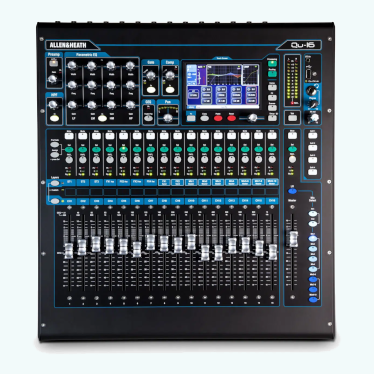The width and height of the screenshot is (374, 374).
Task: Click the master fader cap
Action: pyautogui.click(x=293, y=239)
